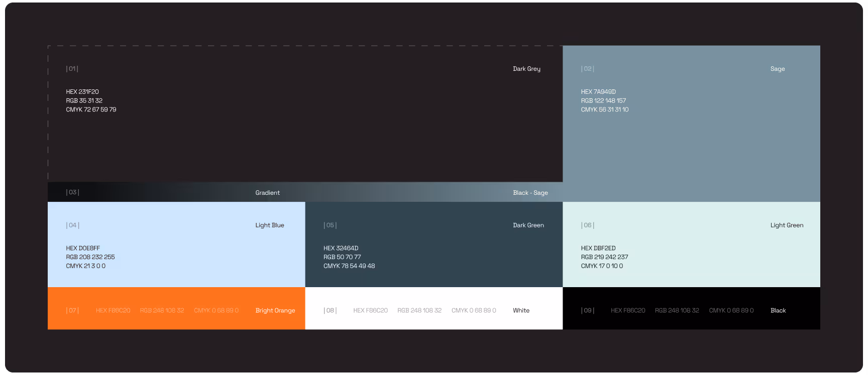Click the '| 01 |' index number
Screen dimensions: 868x375
72,69
